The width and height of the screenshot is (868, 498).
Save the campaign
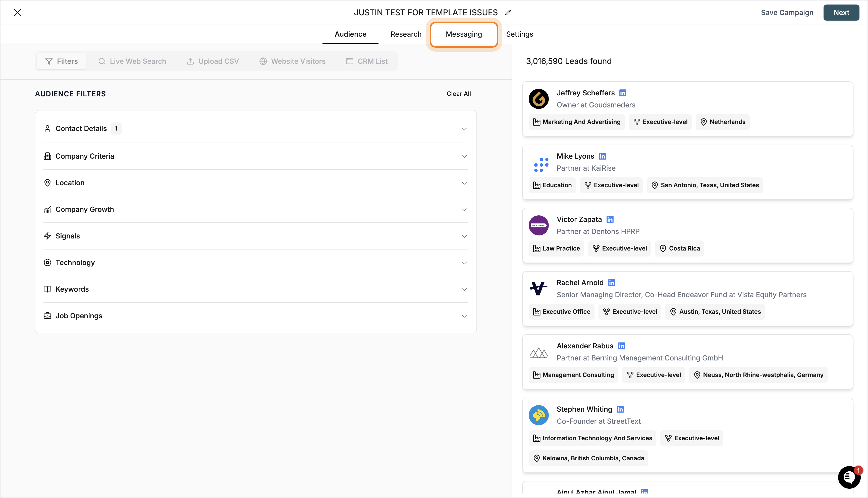[787, 12]
